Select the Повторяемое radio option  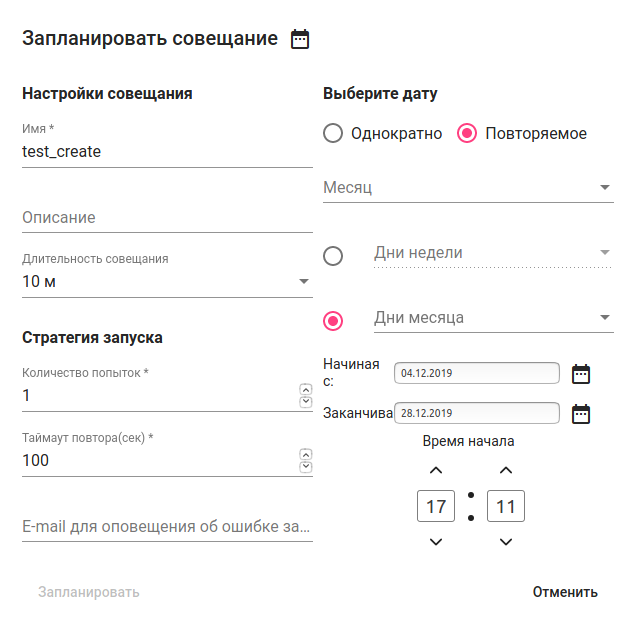pyautogui.click(x=467, y=133)
